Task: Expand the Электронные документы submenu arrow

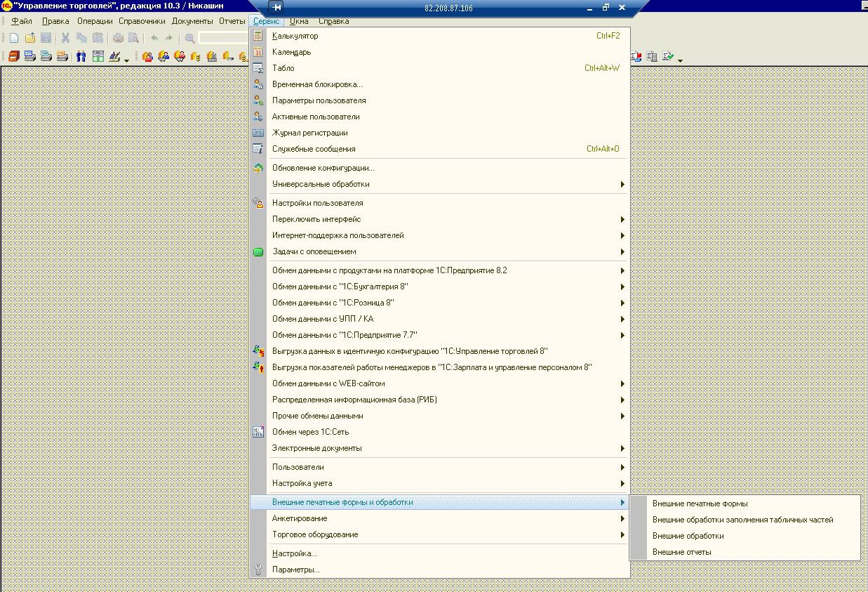Action: click(x=622, y=449)
